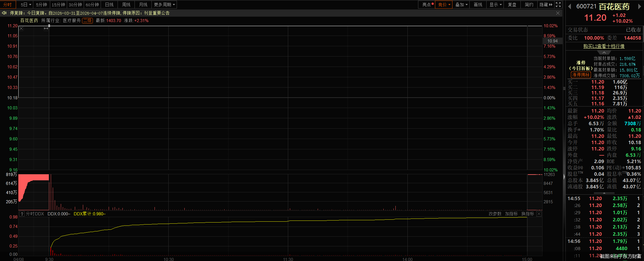This screenshot has width=644, height=261.
Task: Go to next stock with right arrow
Action: (639, 7)
